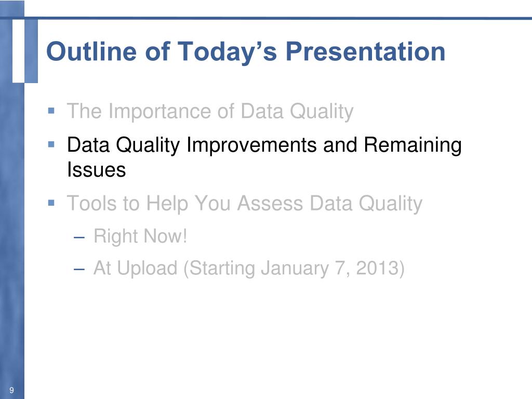Click the dash before "Right Now!"
The image size is (532, 399).
pyautogui.click(x=79, y=237)
